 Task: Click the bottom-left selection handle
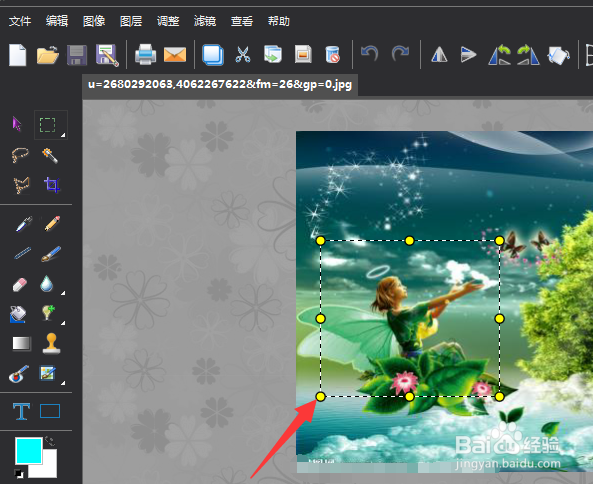tap(320, 397)
